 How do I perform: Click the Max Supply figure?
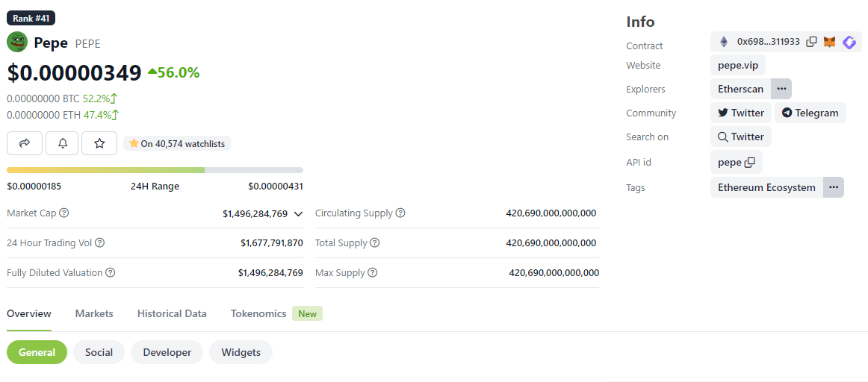(554, 272)
